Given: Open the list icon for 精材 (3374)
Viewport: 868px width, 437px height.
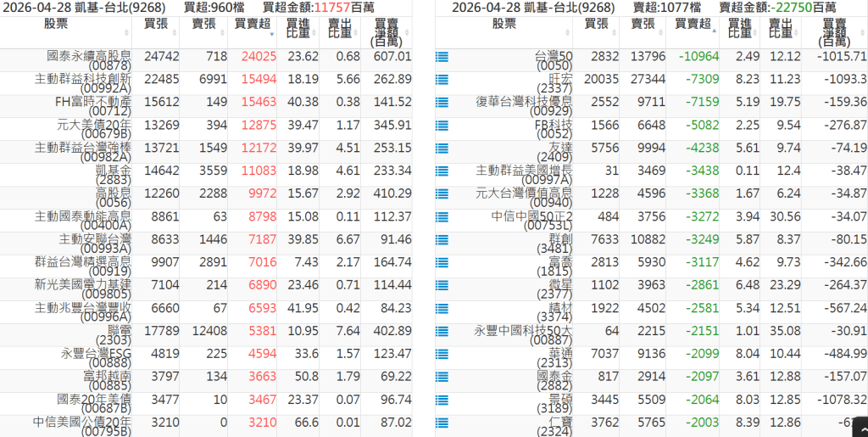Looking at the screenshot, I should pos(442,309).
